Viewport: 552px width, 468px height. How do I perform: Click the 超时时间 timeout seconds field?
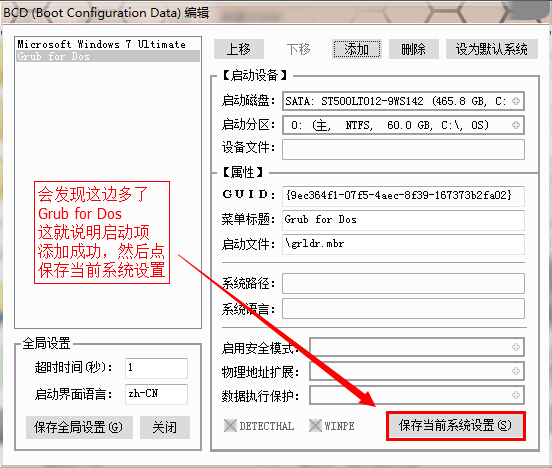(x=156, y=368)
